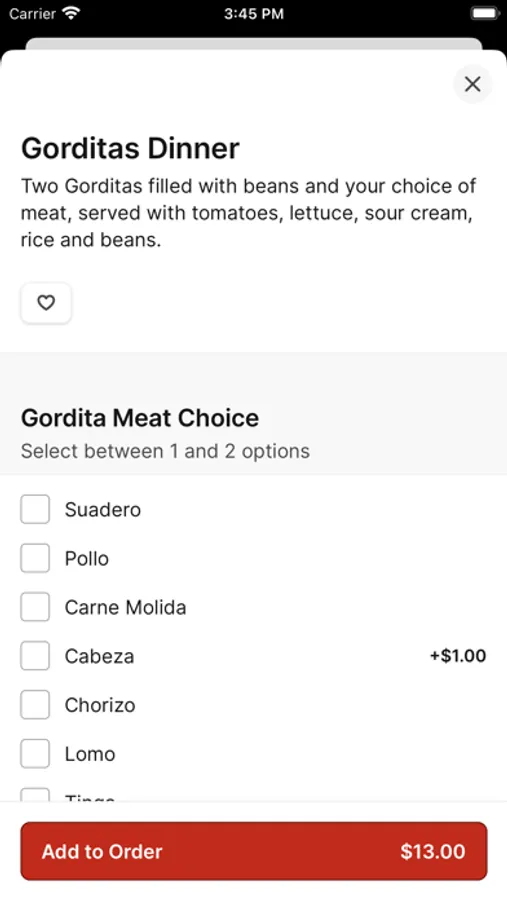
Task: Select the Carne Molida checkbox
Action: point(35,607)
